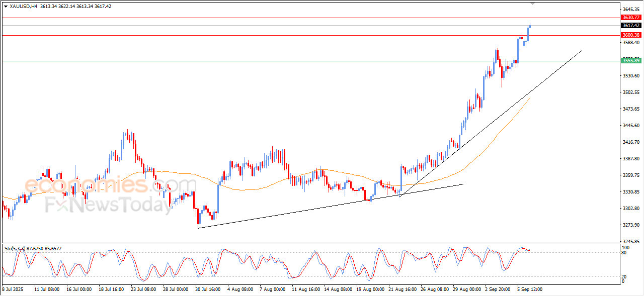The image size is (644, 296).
Task: Click the 23 Jul 08:00 time label
Action: click(x=144, y=290)
